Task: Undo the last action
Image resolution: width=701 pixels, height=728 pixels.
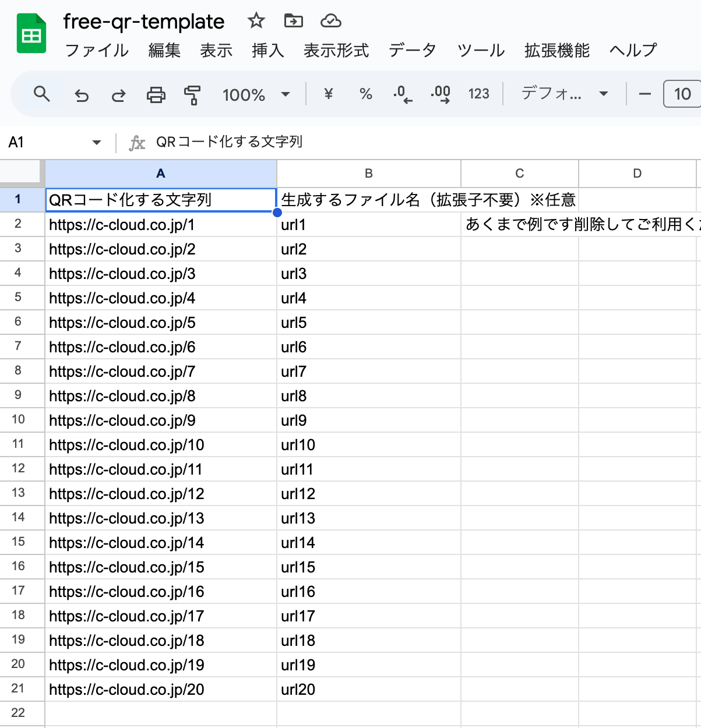Action: pyautogui.click(x=82, y=94)
